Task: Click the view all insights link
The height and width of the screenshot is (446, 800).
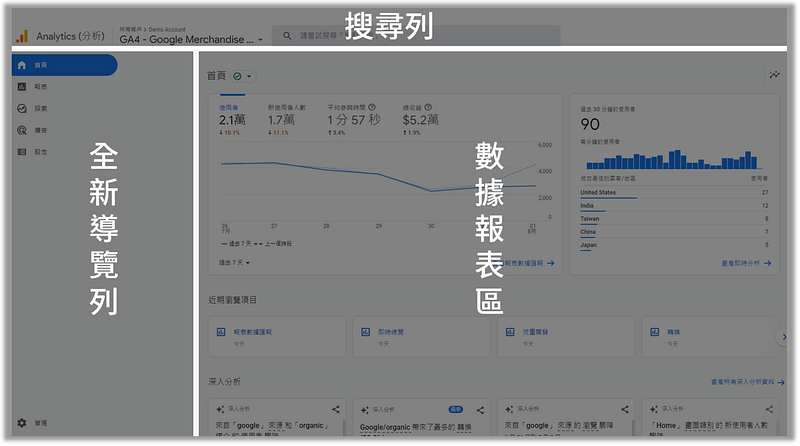Action: tap(747, 382)
